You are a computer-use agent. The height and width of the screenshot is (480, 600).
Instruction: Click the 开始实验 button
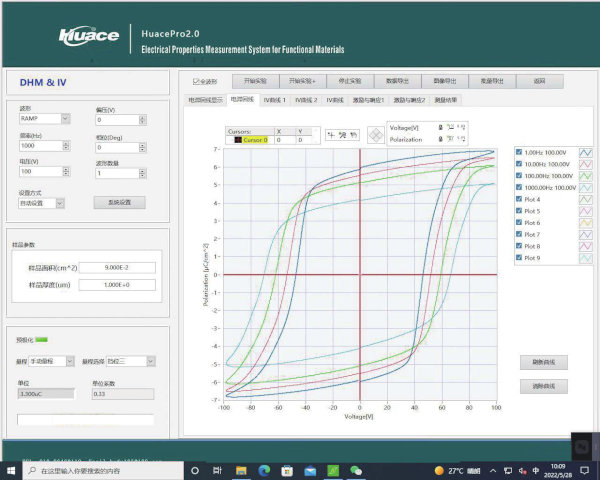[255, 81]
